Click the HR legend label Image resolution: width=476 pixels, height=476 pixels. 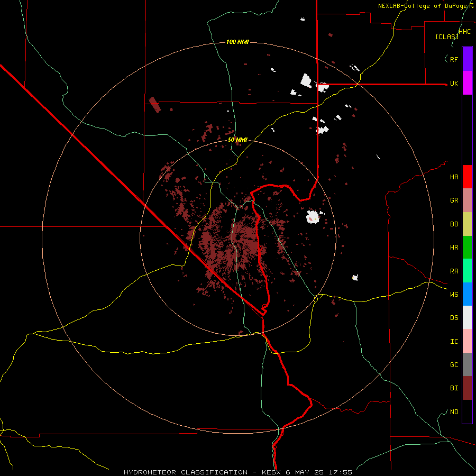point(454,248)
